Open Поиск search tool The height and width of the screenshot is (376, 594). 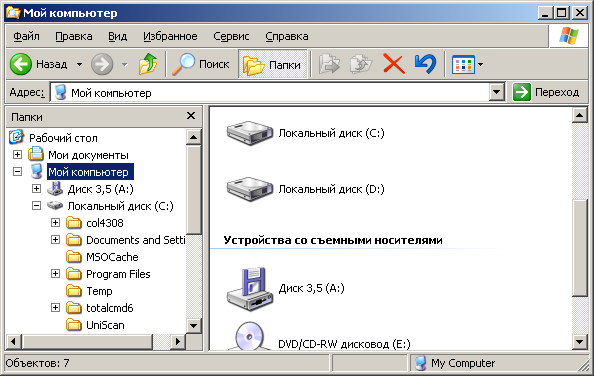pos(201,64)
